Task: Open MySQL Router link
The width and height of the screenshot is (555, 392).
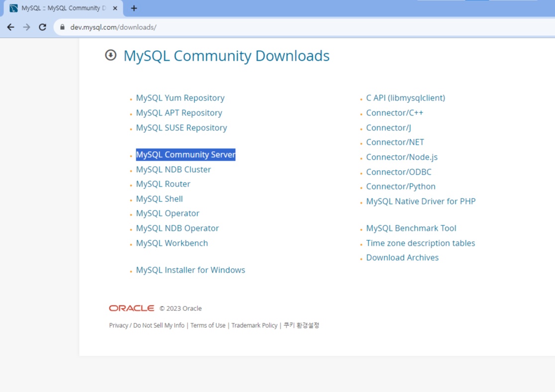Action: click(x=163, y=184)
